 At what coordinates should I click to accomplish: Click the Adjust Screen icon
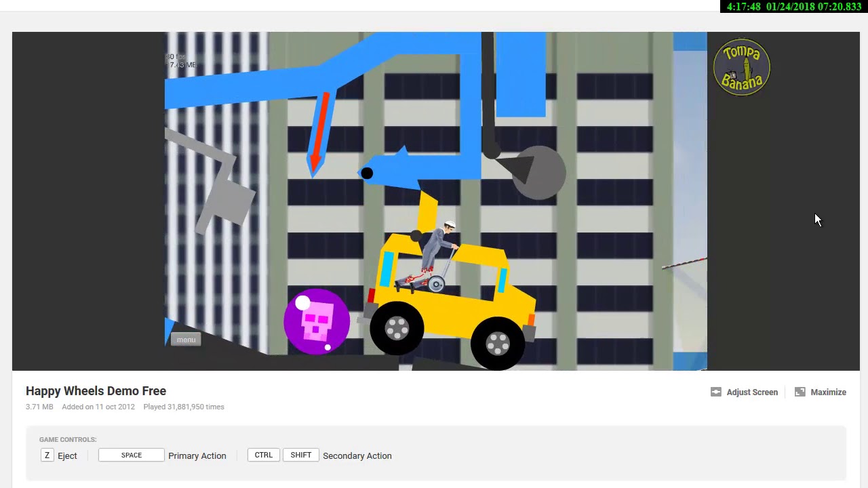[715, 392]
